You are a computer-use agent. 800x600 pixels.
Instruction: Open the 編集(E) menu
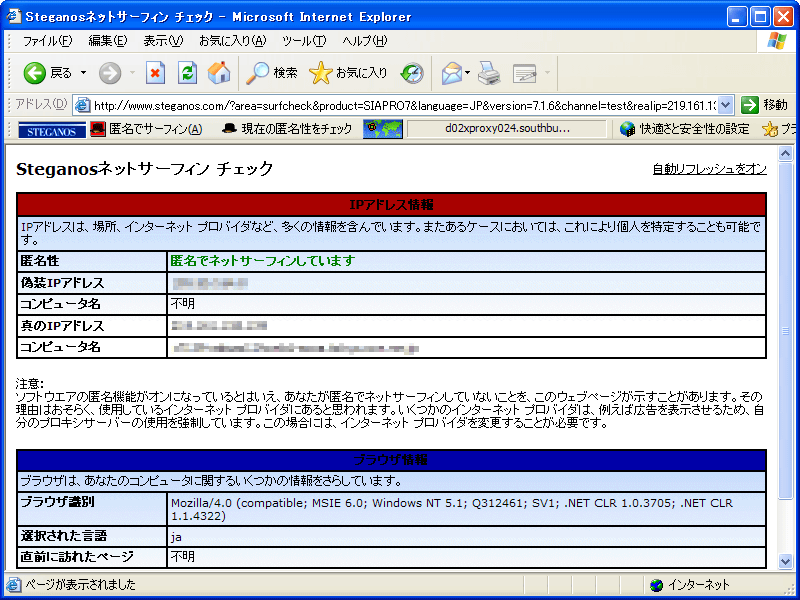coord(107,41)
